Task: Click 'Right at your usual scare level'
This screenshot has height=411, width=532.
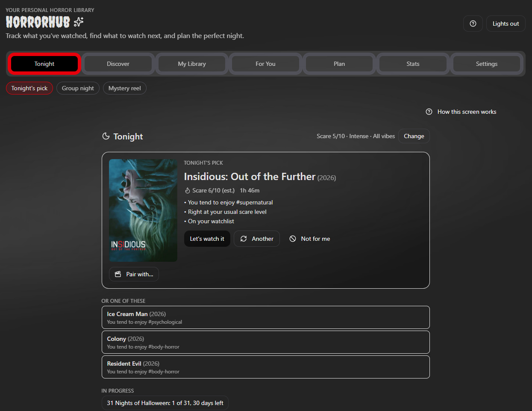Action: (227, 212)
